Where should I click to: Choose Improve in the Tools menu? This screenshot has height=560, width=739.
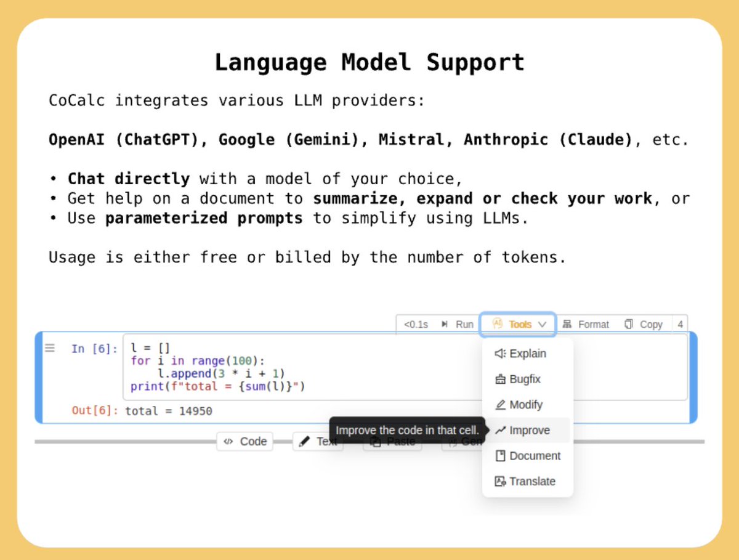pyautogui.click(x=527, y=430)
